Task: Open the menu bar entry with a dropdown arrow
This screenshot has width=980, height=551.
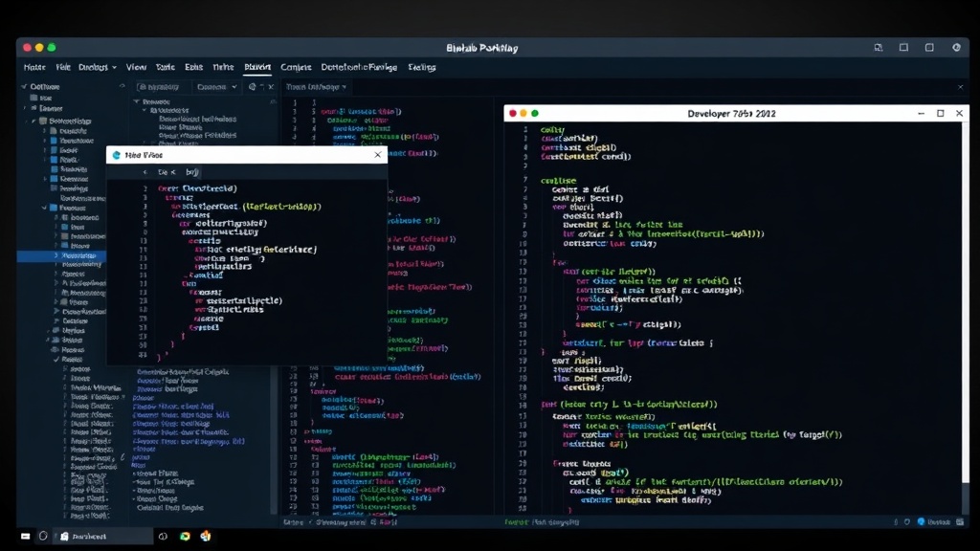Action: (97, 67)
